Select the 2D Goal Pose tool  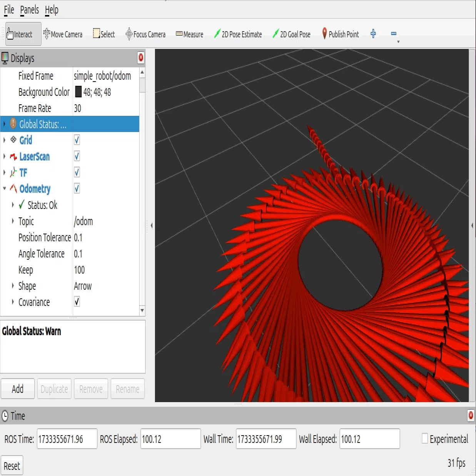point(291,34)
